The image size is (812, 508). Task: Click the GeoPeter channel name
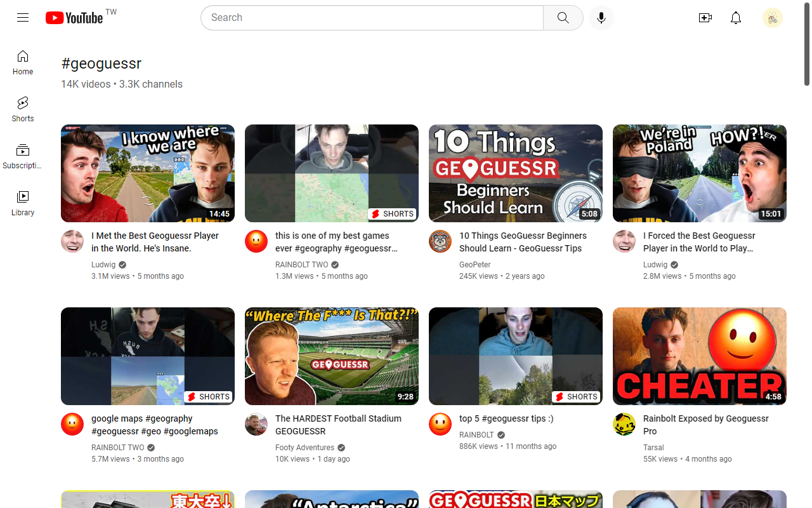(475, 265)
